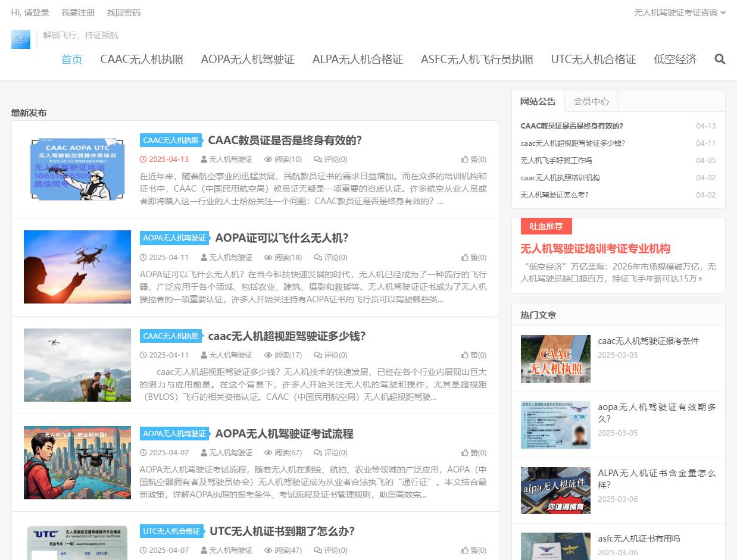Screen dimensions: 737x560
Task: Click 无人机驾驶证培训考证专业机构 recommended headline
Action: pos(595,249)
